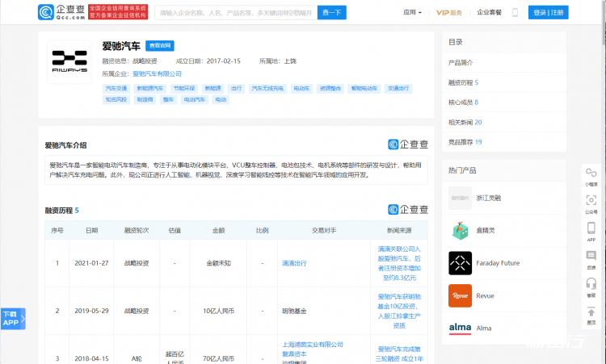Jump to 核心成员 in the directory
This screenshot has height=364, width=606.
(x=463, y=103)
